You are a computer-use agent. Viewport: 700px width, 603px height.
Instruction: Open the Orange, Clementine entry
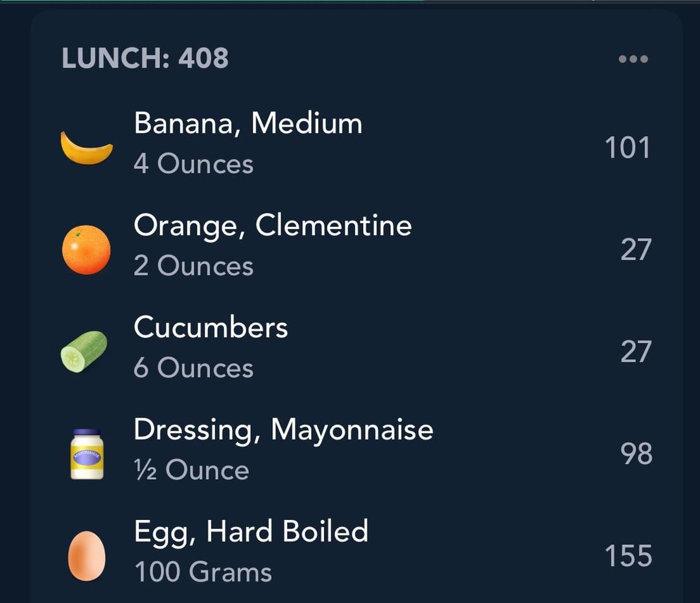point(272,226)
